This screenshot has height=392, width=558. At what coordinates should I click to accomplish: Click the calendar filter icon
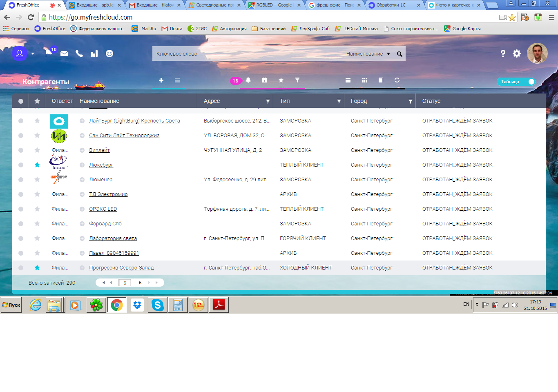[x=264, y=80]
